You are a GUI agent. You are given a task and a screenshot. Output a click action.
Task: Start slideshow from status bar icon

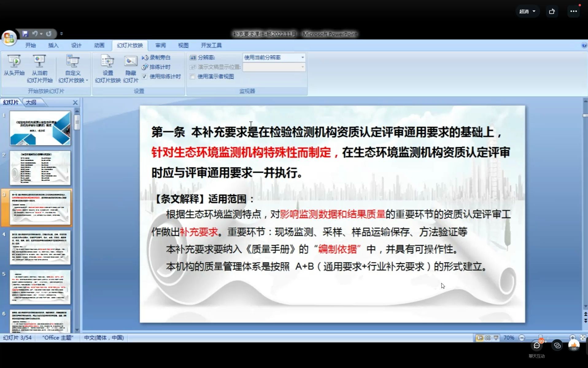tap(496, 338)
